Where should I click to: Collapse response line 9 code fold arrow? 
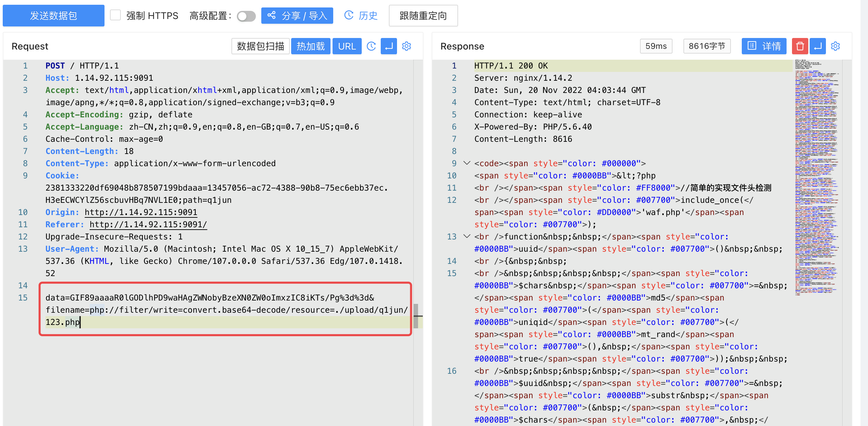(467, 163)
